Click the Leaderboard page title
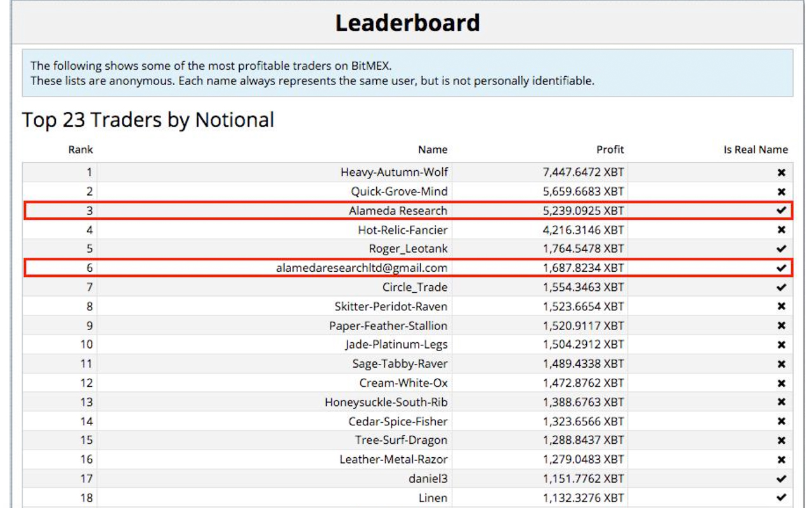This screenshot has height=508, width=812. tap(407, 23)
